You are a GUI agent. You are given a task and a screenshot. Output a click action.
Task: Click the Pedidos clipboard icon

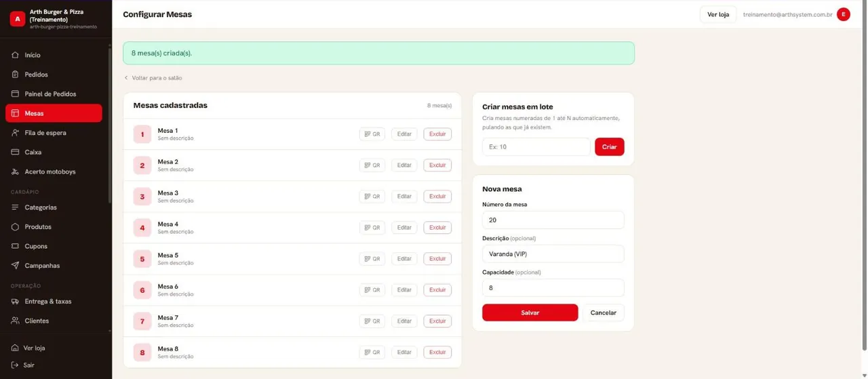point(15,75)
